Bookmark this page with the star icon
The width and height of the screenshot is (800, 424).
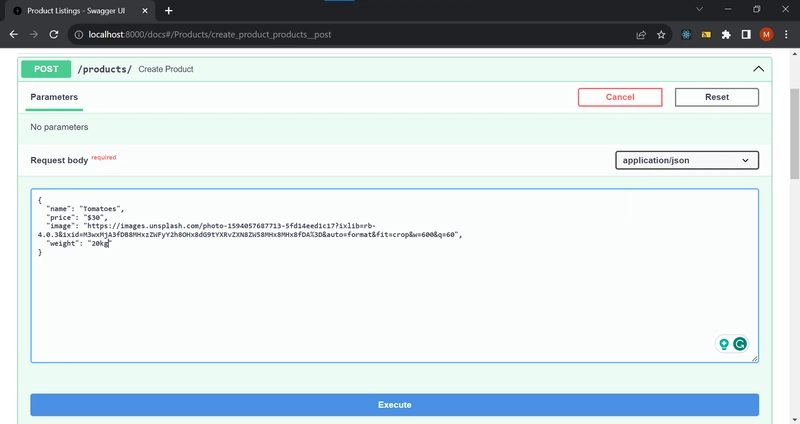(661, 35)
